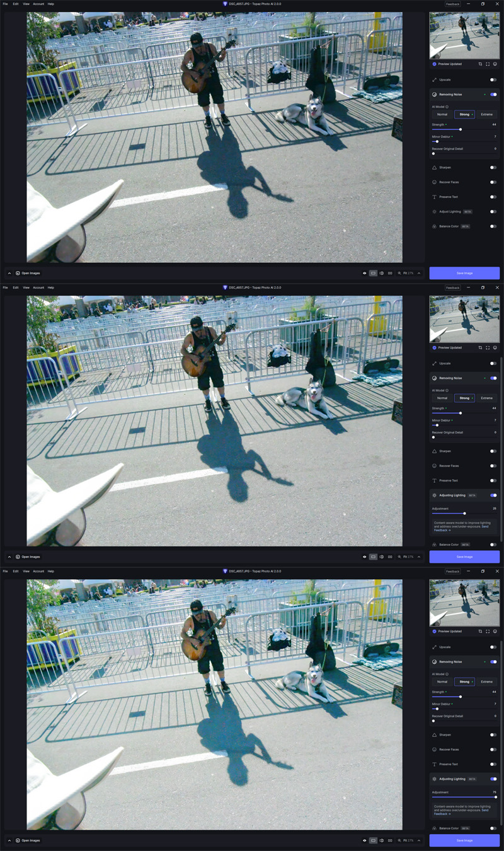Open the Fit 27% zoom dropdown, top window
The image size is (504, 851).
(408, 273)
